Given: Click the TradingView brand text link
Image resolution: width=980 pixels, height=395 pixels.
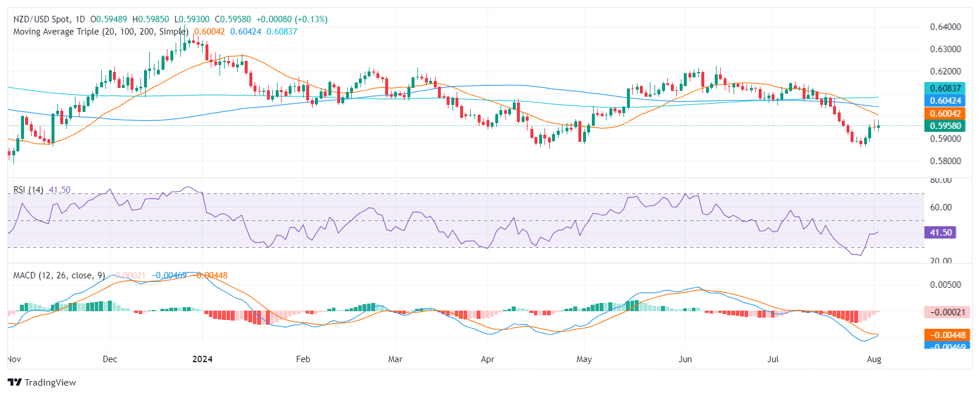Looking at the screenshot, I should [x=50, y=382].
